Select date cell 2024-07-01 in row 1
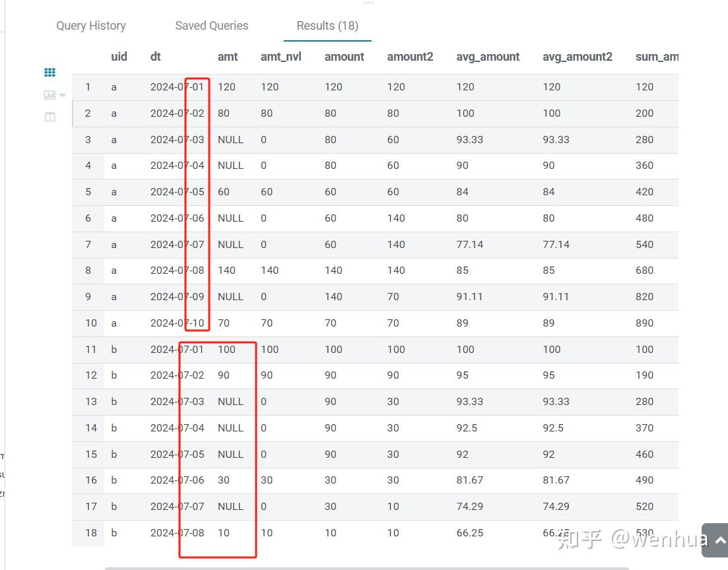This screenshot has width=728, height=570. pos(177,87)
